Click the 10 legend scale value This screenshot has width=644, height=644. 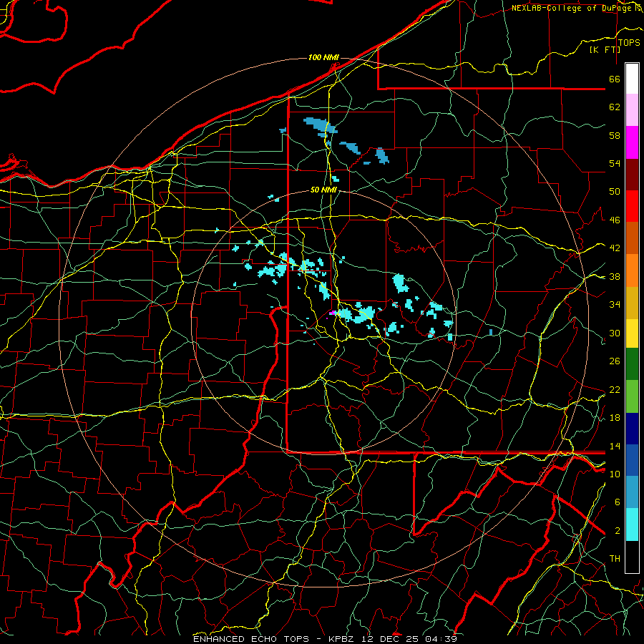(x=615, y=474)
